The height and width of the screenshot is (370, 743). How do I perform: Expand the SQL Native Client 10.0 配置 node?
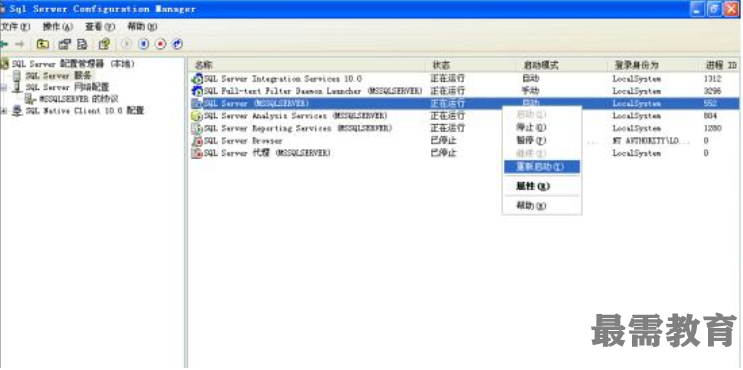coord(4,111)
